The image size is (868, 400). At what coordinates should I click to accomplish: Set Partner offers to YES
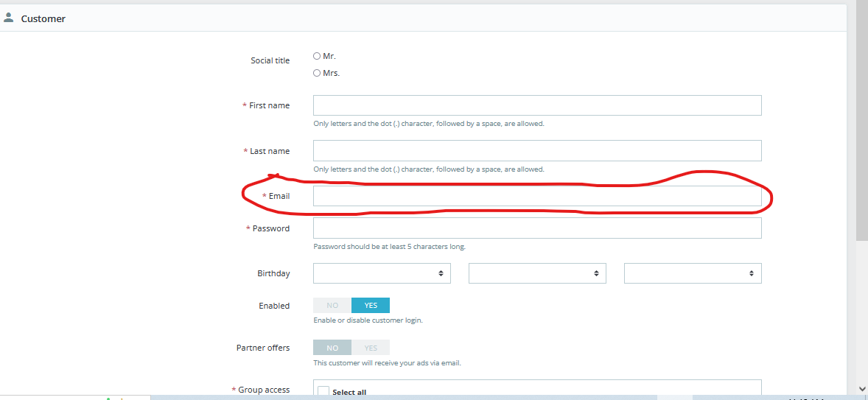tap(371, 348)
